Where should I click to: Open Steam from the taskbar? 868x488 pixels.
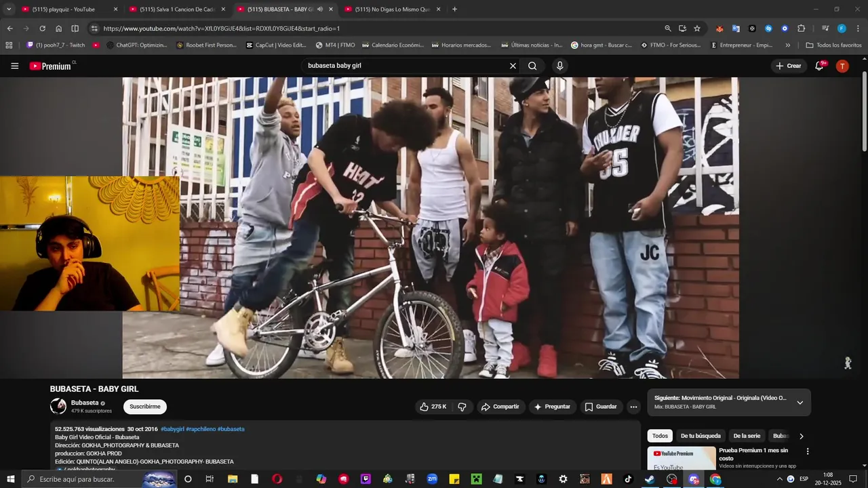650,479
